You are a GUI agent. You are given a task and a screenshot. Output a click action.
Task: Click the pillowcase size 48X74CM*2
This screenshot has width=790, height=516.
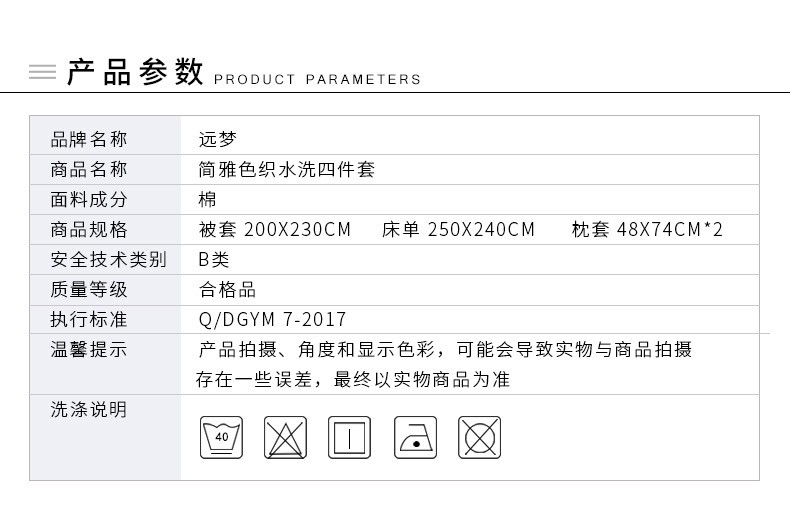670,230
